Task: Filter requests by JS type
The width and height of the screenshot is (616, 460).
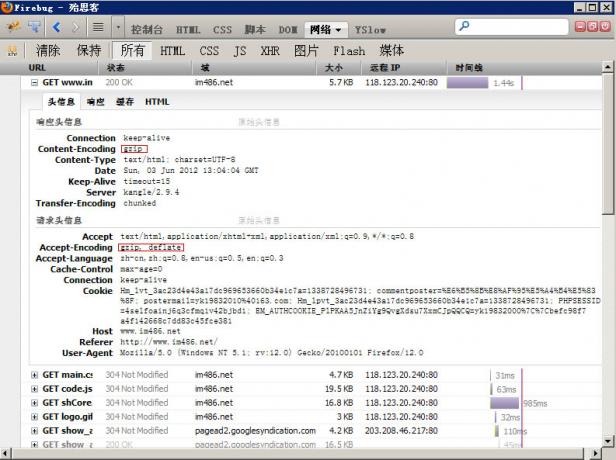Action: (240, 51)
